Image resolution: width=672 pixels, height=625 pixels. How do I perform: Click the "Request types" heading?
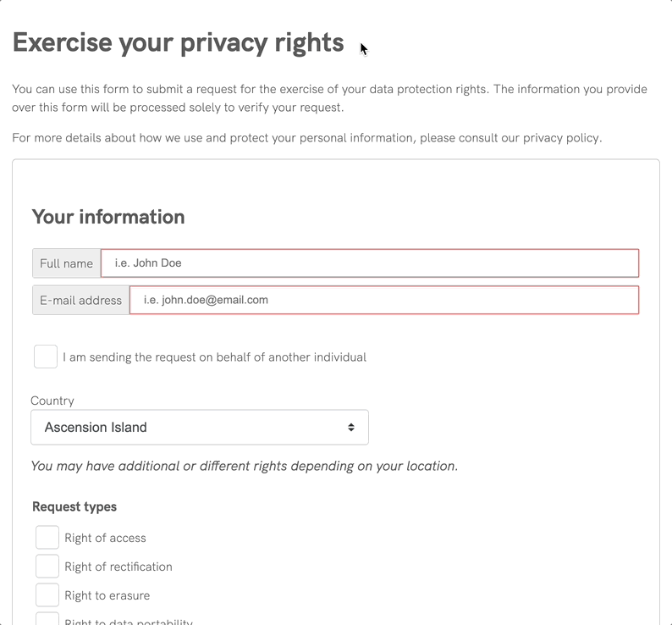(x=74, y=507)
